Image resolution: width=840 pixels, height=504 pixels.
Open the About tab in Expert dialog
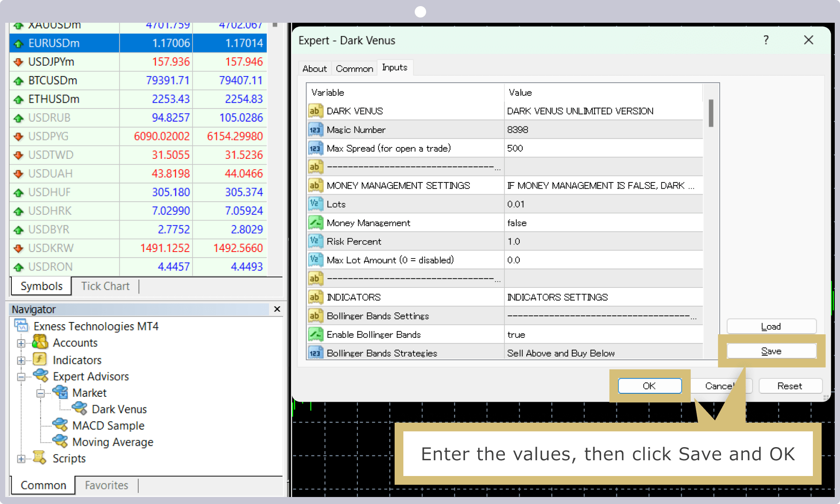315,69
